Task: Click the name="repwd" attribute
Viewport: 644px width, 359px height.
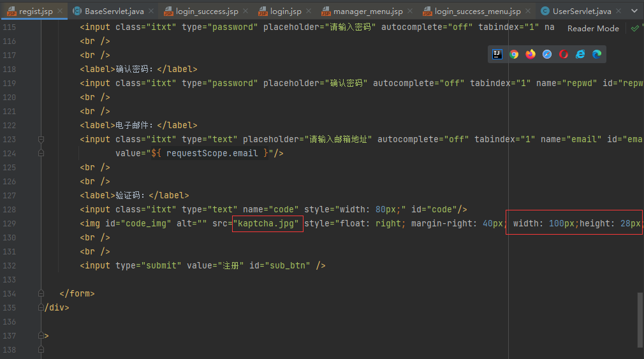Action: pos(566,83)
